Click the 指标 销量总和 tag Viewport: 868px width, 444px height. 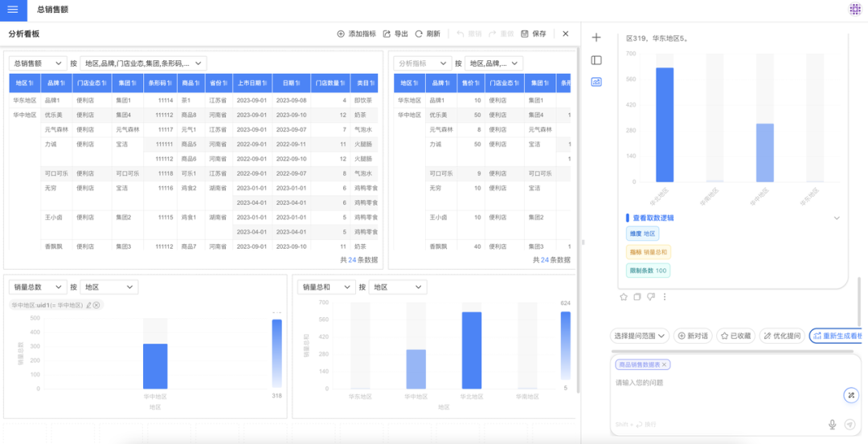(649, 253)
